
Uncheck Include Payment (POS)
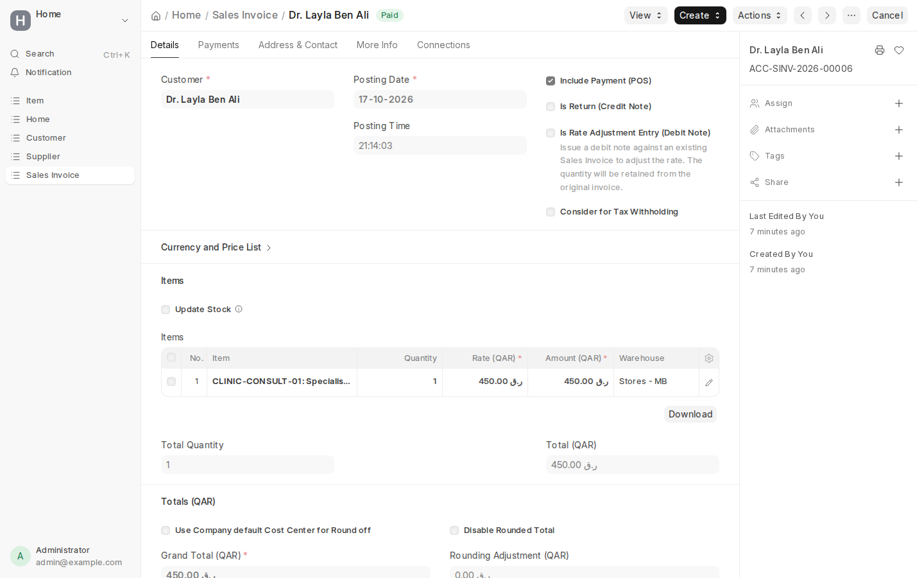[x=551, y=81]
